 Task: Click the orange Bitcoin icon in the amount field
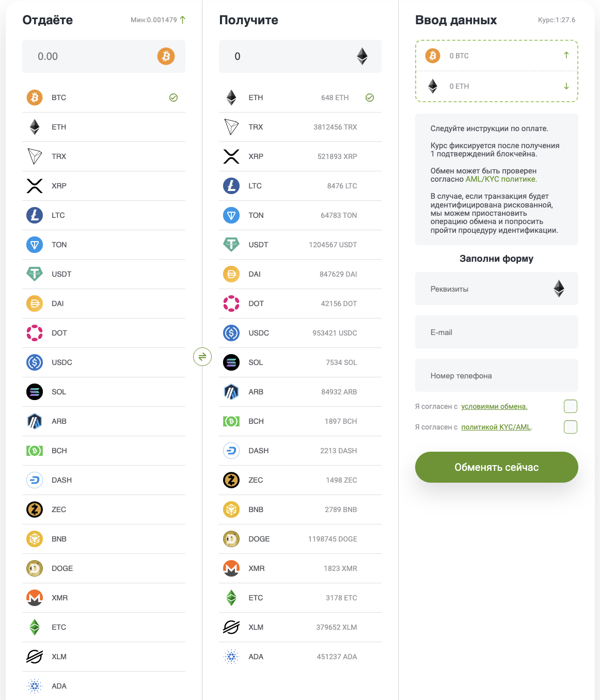pyautogui.click(x=166, y=56)
